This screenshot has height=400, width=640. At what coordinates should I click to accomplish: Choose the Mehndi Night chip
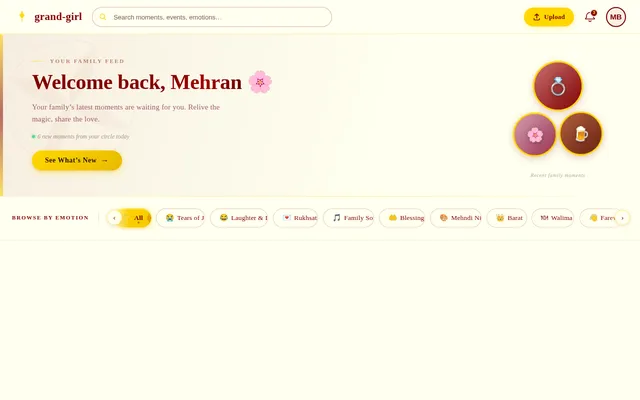point(456,218)
